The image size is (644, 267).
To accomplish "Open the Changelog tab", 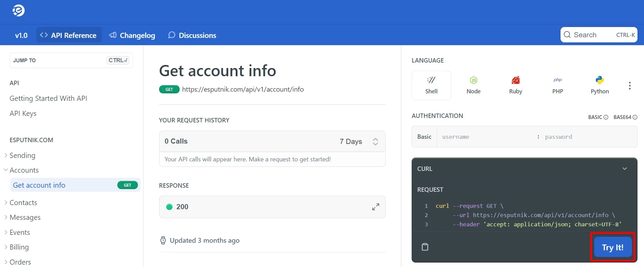I will tap(132, 35).
